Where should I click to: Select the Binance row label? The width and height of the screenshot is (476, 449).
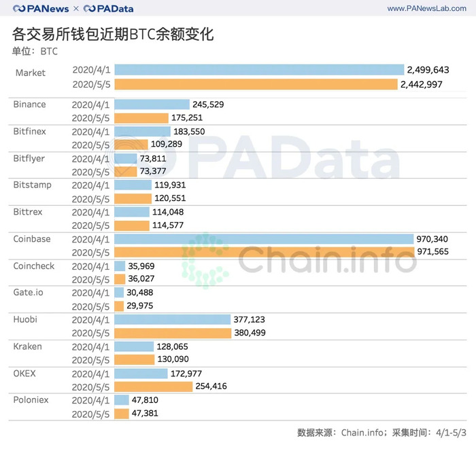[x=29, y=105]
